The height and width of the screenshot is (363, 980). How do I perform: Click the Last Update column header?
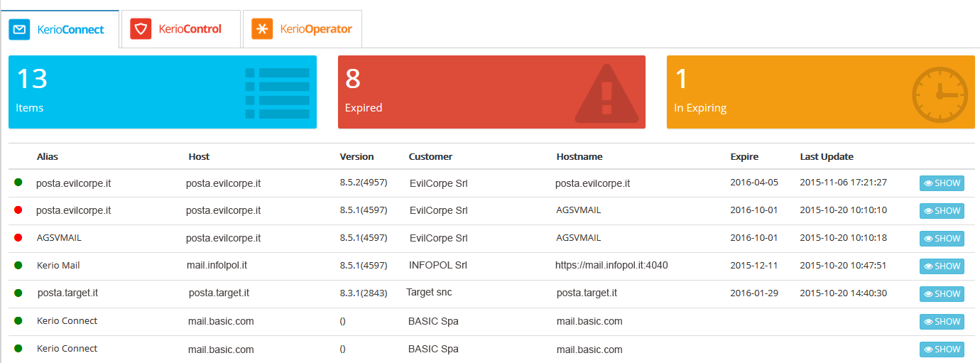coord(827,156)
